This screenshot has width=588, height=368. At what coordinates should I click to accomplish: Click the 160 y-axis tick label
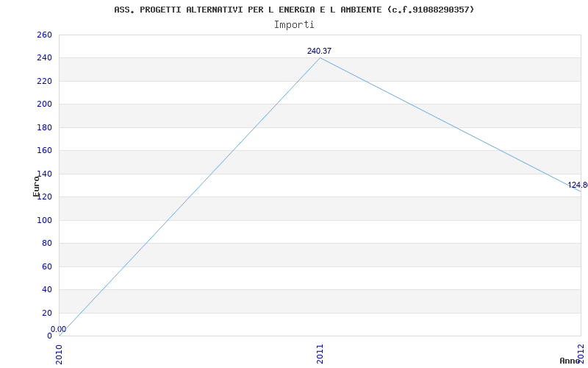[44, 151]
